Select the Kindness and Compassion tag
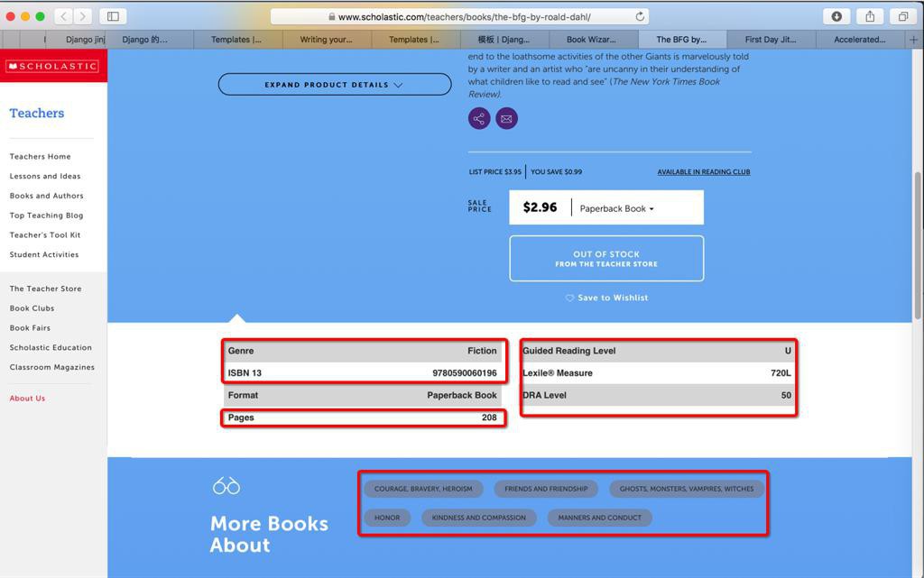924x578 pixels. [478, 518]
